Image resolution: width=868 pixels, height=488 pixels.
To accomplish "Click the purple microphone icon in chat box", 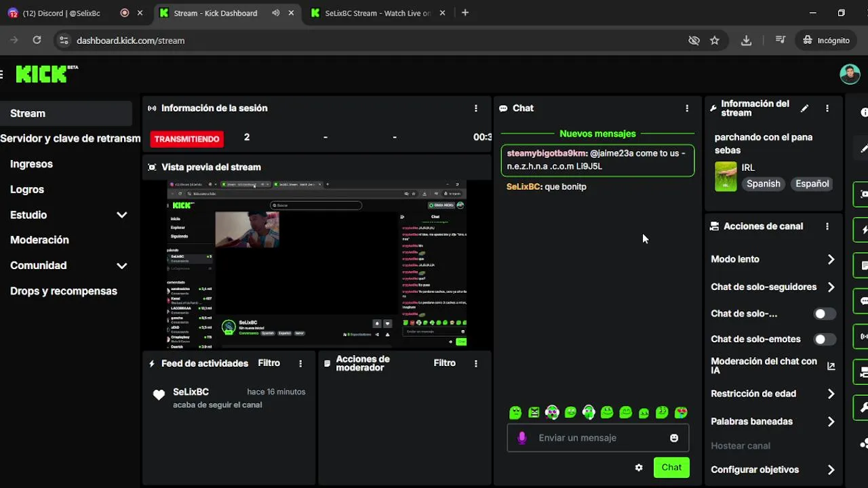I will click(521, 438).
